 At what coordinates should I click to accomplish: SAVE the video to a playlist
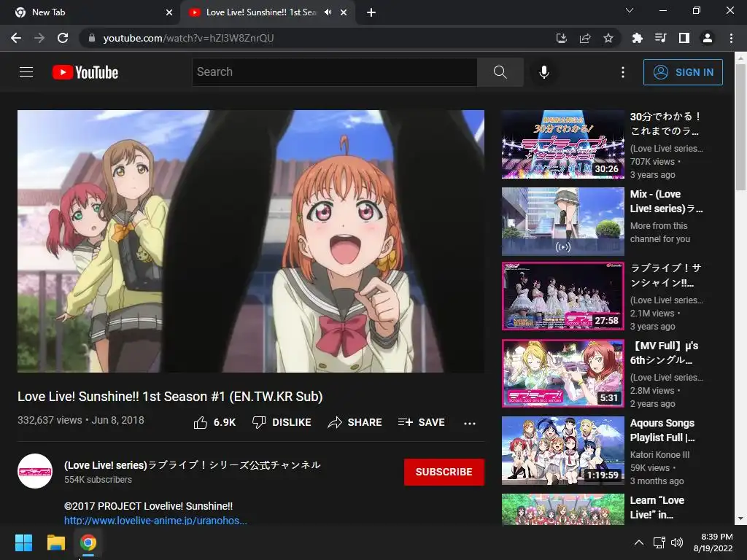pos(422,422)
